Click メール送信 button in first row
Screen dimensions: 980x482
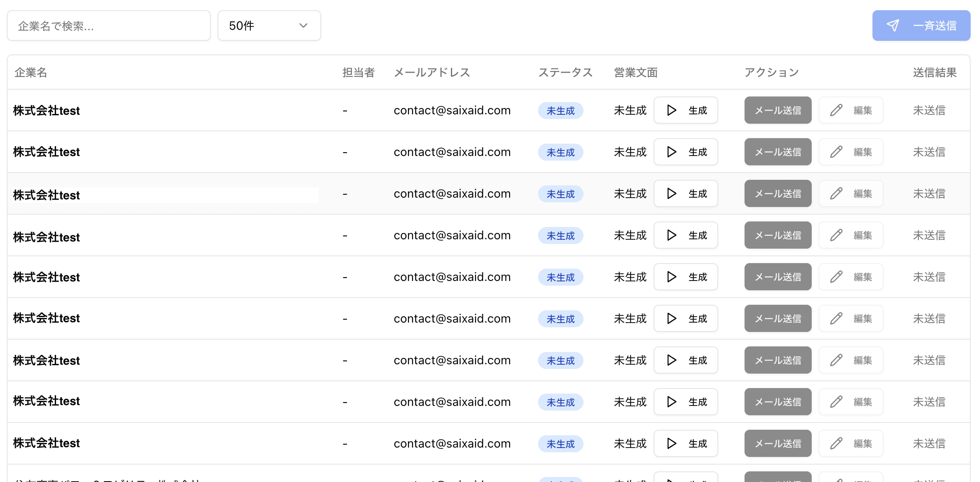coord(777,110)
